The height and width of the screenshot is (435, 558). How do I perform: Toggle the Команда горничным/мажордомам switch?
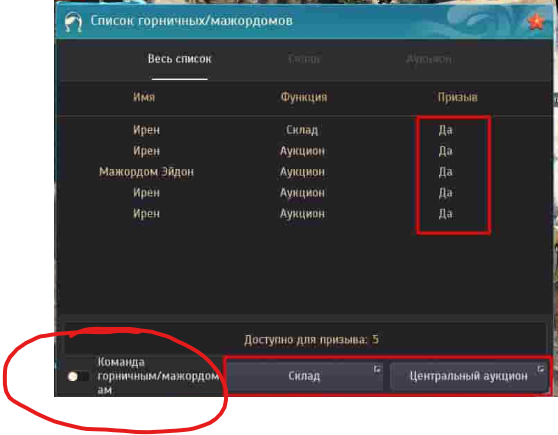point(78,376)
